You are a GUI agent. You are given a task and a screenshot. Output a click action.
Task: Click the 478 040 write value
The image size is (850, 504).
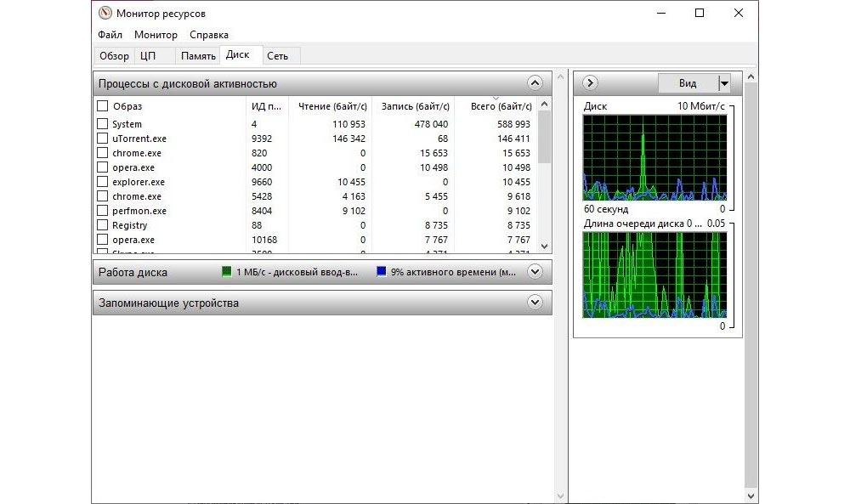[431, 124]
